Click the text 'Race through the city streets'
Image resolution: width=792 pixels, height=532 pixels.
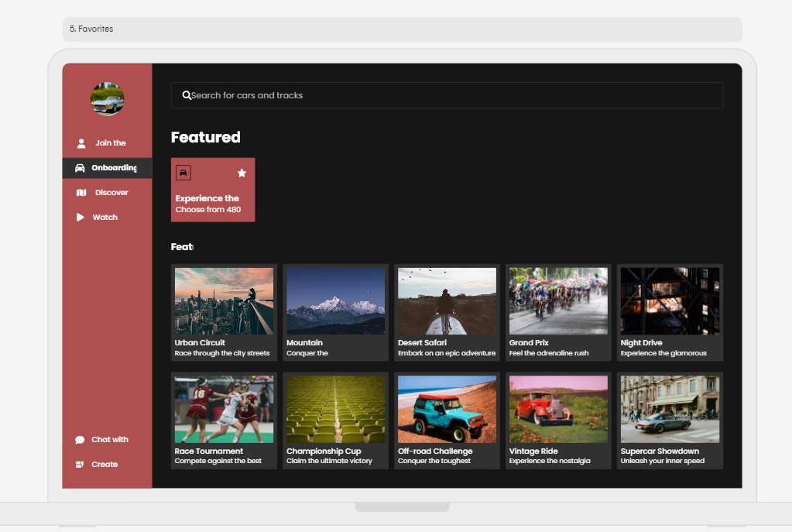click(222, 353)
